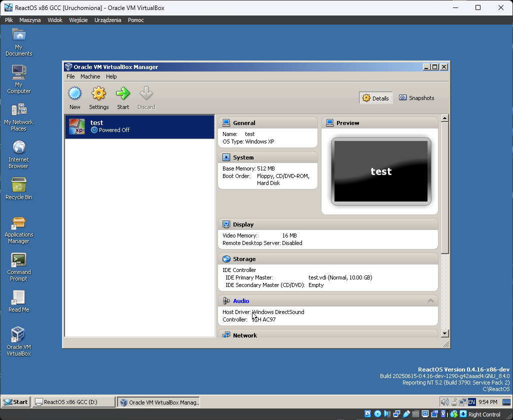Click the System section header title
The height and width of the screenshot is (420, 513).
tap(243, 157)
